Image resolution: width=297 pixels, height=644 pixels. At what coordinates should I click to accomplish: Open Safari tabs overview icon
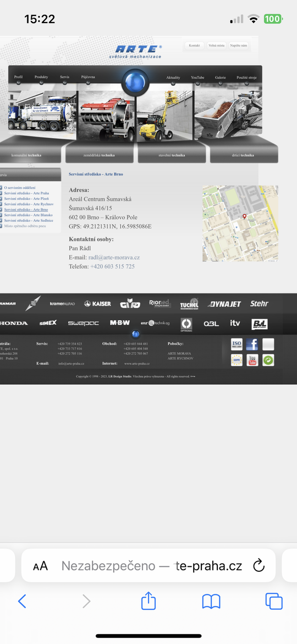[274, 601]
